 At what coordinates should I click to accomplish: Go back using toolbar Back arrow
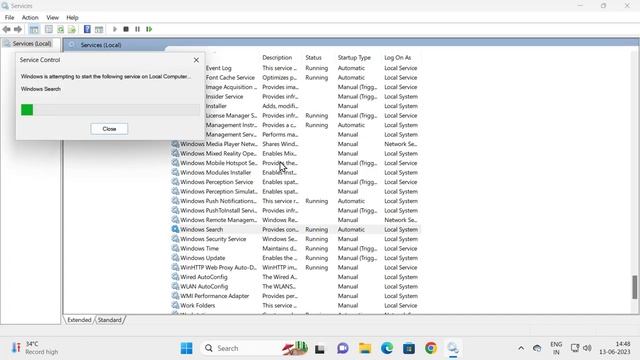pyautogui.click(x=7, y=29)
